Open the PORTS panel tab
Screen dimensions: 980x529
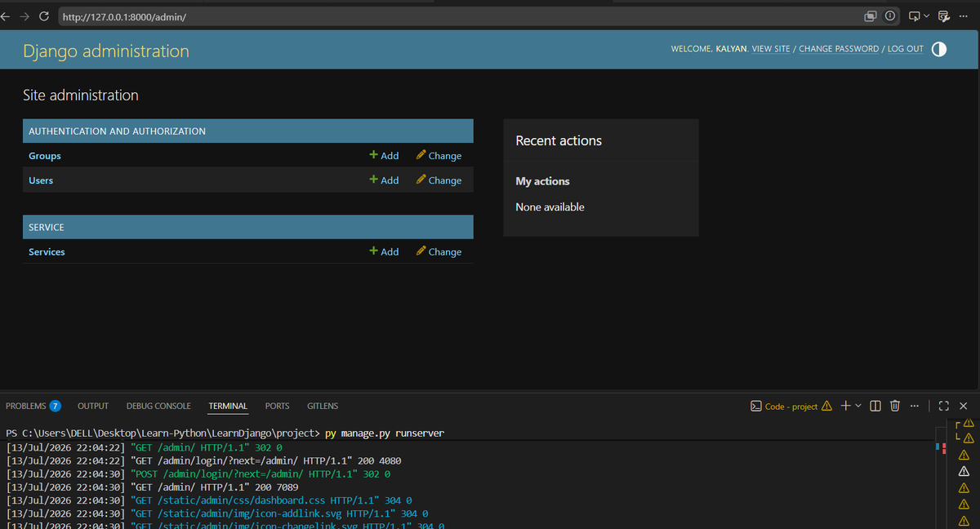point(277,406)
